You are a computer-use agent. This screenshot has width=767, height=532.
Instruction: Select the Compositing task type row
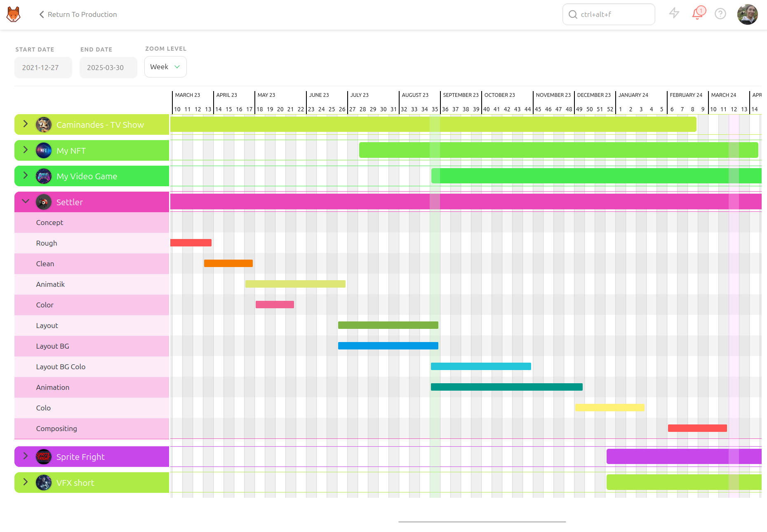click(92, 429)
